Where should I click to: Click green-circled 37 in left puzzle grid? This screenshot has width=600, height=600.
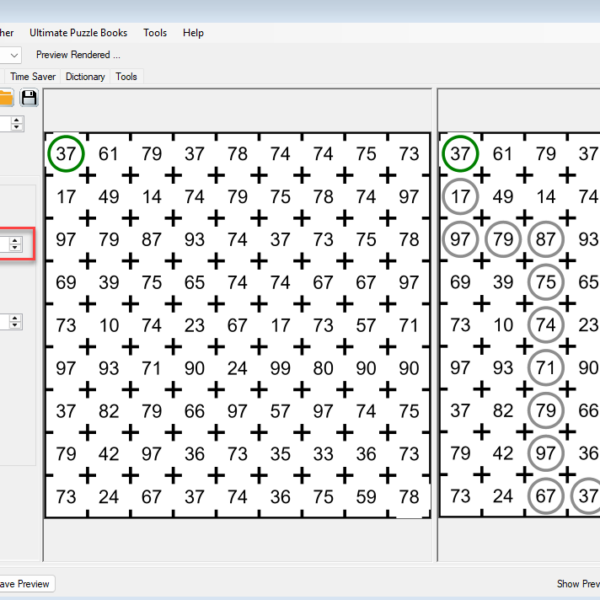tap(66, 154)
